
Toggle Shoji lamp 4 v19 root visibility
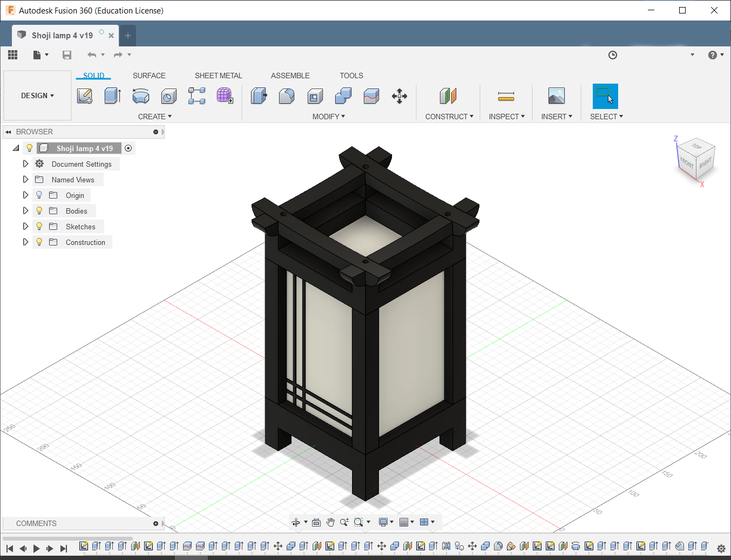(x=30, y=148)
